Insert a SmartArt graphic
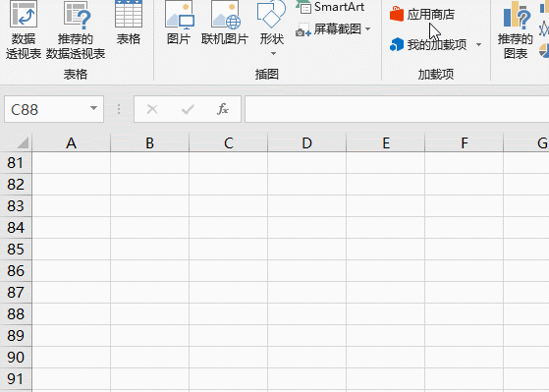 click(330, 7)
